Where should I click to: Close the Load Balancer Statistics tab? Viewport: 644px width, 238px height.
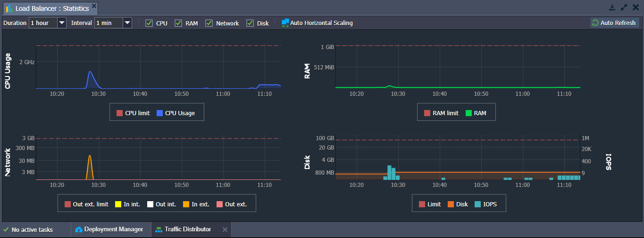[x=94, y=6]
